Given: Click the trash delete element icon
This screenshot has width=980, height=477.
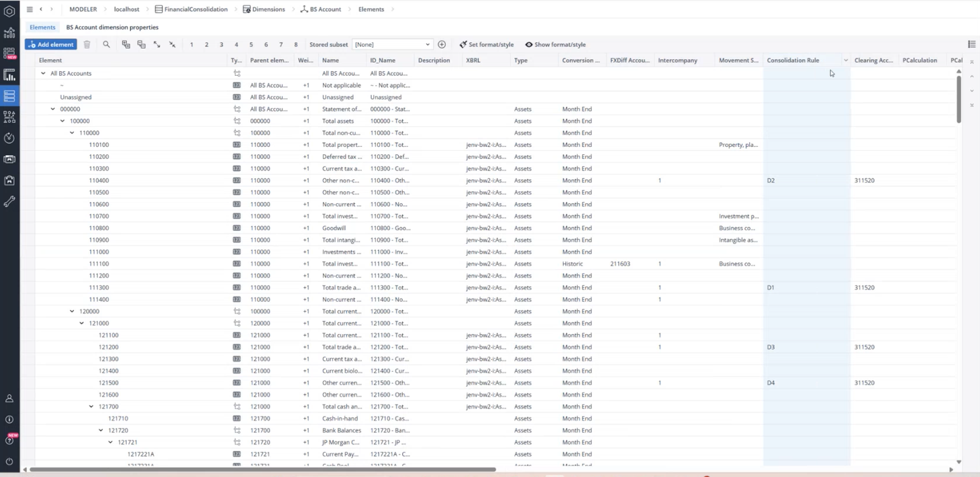Looking at the screenshot, I should coord(87,45).
